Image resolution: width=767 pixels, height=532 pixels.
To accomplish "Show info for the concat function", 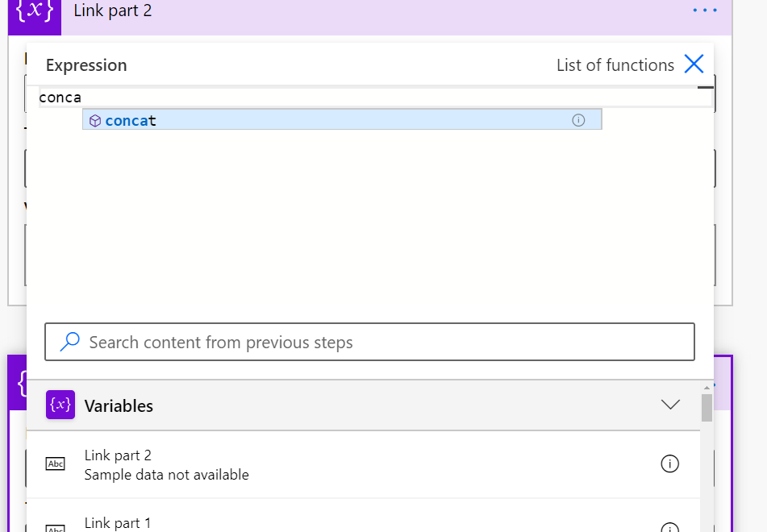I will pyautogui.click(x=577, y=120).
